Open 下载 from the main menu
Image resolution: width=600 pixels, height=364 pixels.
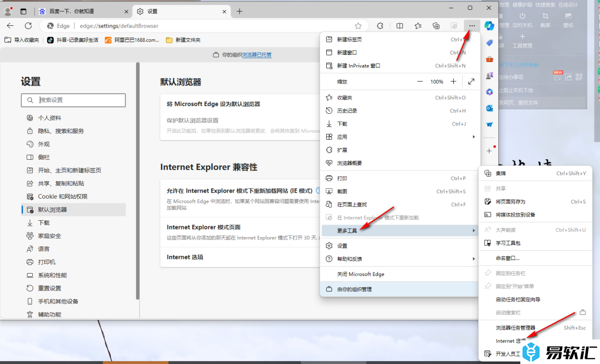(x=400, y=124)
